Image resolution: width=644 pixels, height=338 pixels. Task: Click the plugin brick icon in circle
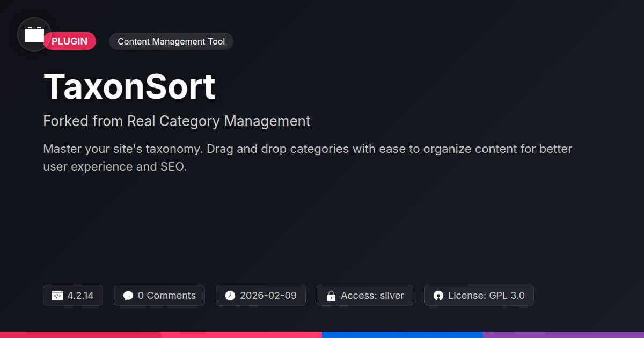[34, 34]
